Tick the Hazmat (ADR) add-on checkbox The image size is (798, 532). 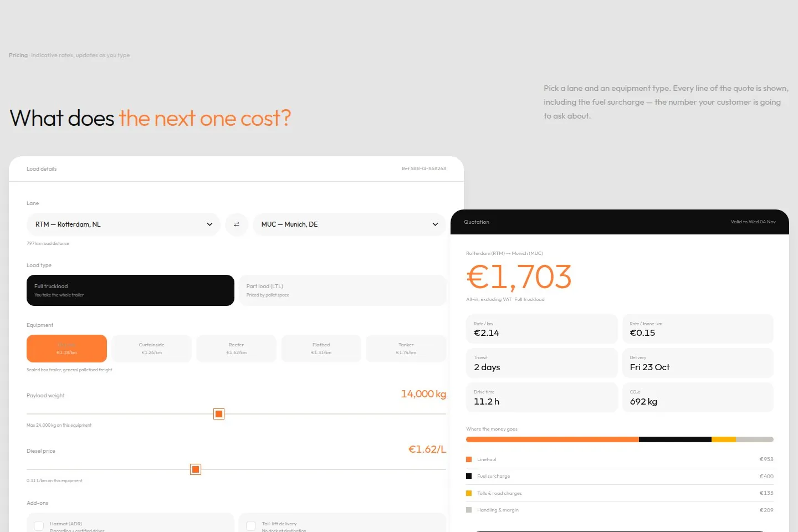coord(39,526)
